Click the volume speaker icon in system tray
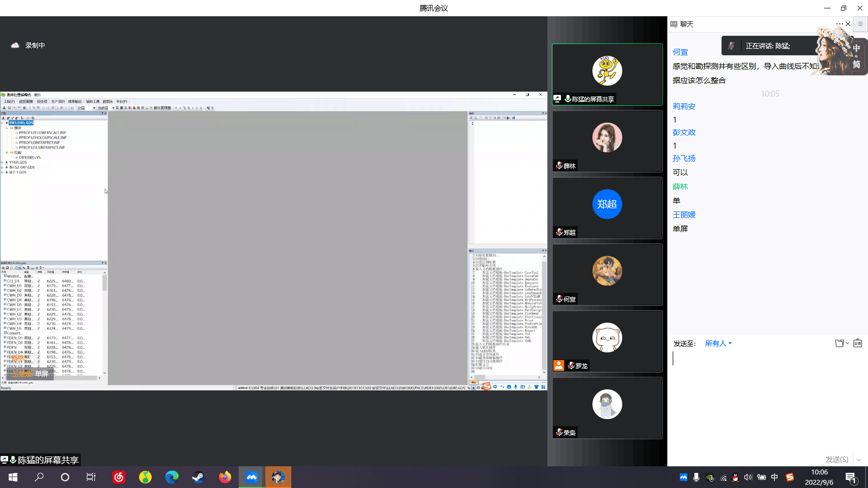The width and height of the screenshot is (868, 488). point(748,477)
